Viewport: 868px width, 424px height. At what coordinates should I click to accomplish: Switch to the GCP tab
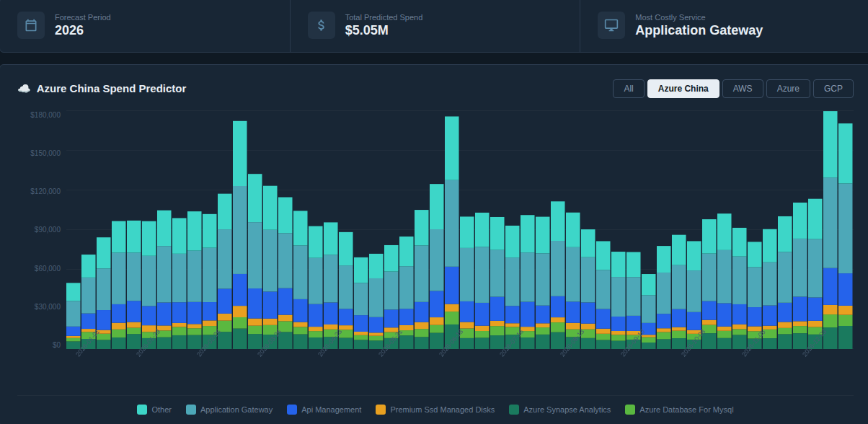pos(833,89)
